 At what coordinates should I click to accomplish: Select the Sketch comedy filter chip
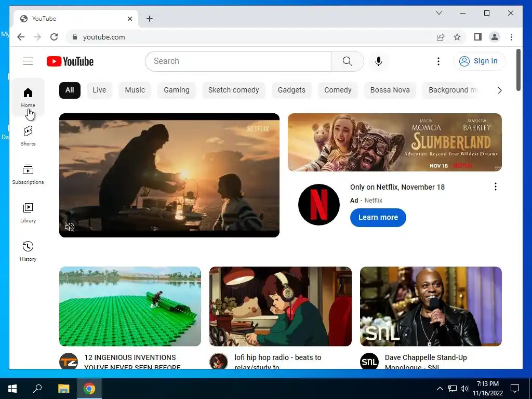click(x=233, y=90)
